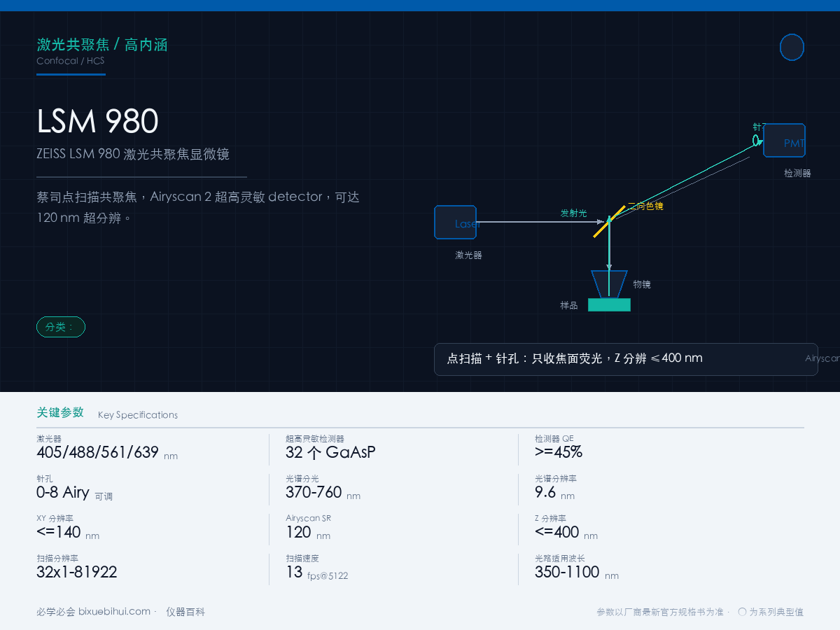The height and width of the screenshot is (630, 840).
Task: Click the 点扫描 + 针孔 caption box
Action: tap(626, 359)
